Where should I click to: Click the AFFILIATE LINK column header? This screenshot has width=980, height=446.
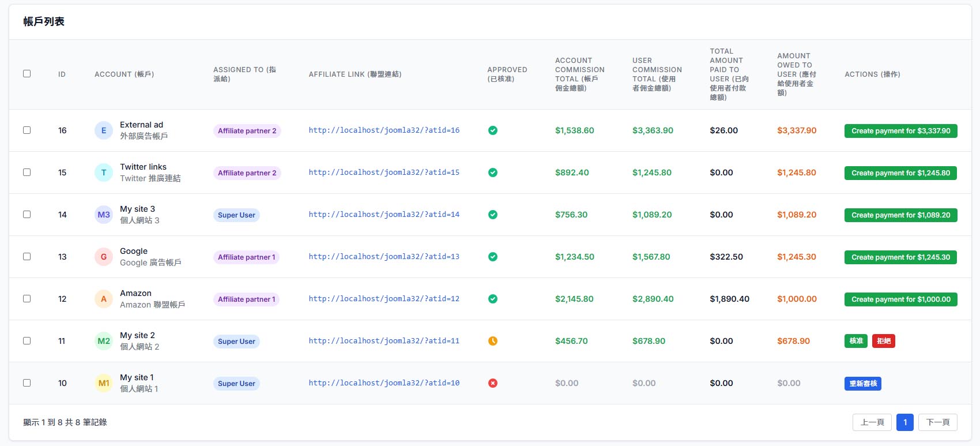point(355,74)
